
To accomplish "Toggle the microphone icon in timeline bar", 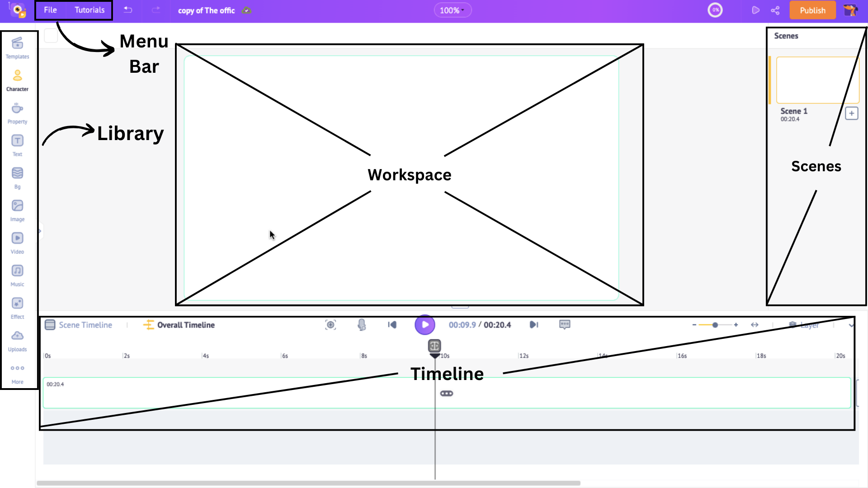I will [361, 325].
